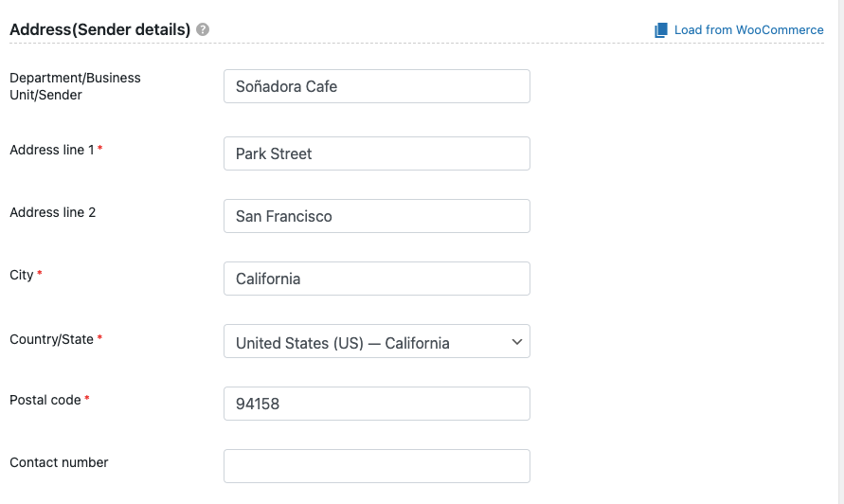Click the copy icon beside Load from WooCommerce
The width and height of the screenshot is (844, 504).
[661, 30]
